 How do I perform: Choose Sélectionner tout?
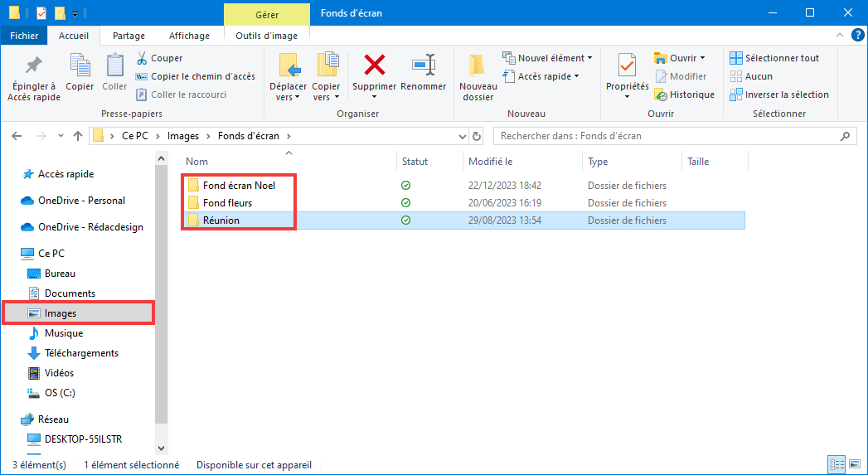coord(773,58)
